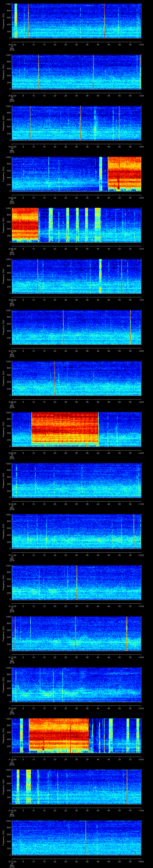Click the red noise block starting the 5:05:00 spectrogram
The height and width of the screenshot is (868, 153).
point(25,224)
